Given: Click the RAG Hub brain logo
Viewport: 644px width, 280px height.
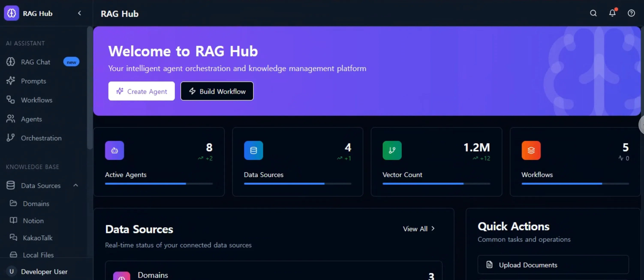Looking at the screenshot, I should click(x=12, y=13).
